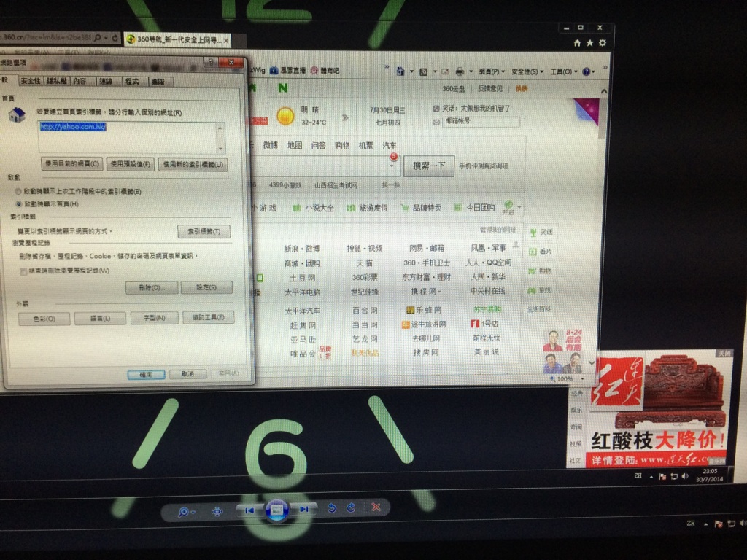Image resolution: width=747 pixels, height=560 pixels.
Task: Open the search box suggestion dropdown arrow
Action: [392, 166]
